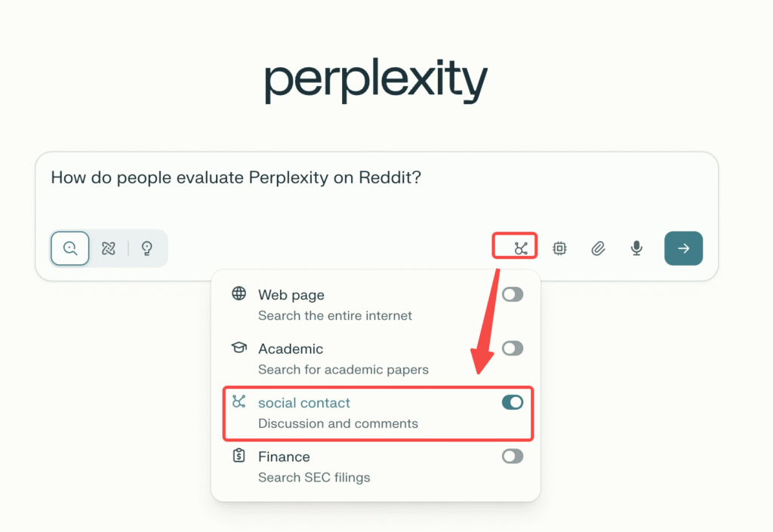Viewport: 773px width, 532px height.
Task: Select the Search mode magnifier icon
Action: coord(70,248)
